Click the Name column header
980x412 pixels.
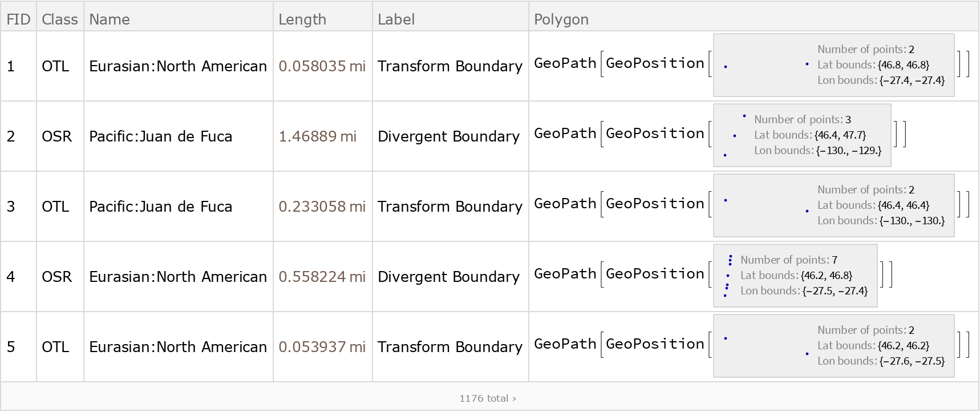pyautogui.click(x=110, y=19)
